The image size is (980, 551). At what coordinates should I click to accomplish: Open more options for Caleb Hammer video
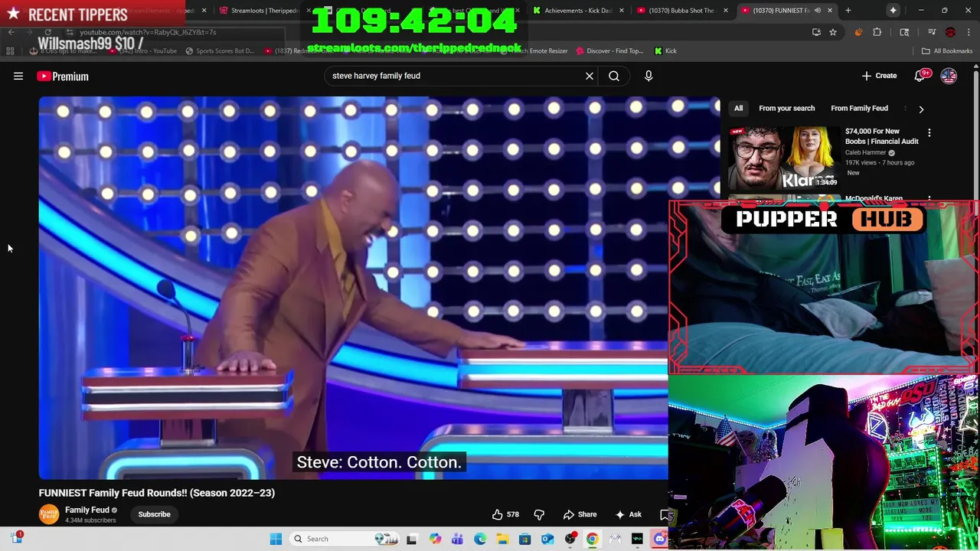(x=929, y=133)
